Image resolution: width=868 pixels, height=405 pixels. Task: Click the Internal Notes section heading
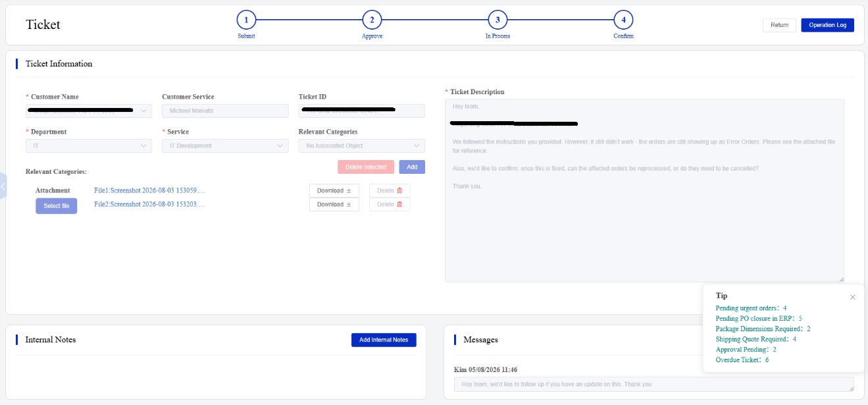click(51, 340)
